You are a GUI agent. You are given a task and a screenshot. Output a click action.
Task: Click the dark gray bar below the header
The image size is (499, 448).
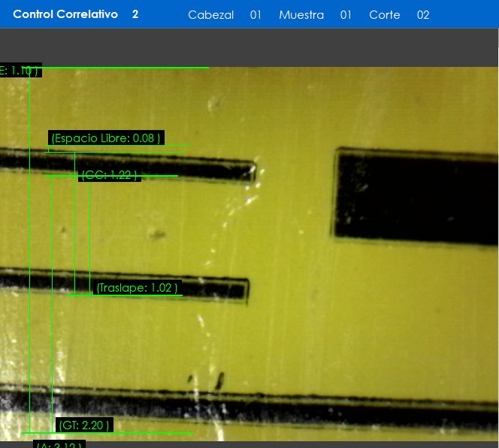click(x=249, y=47)
